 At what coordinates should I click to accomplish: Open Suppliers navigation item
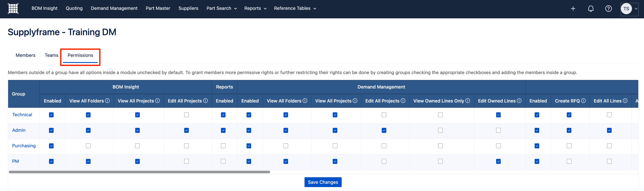(x=188, y=8)
